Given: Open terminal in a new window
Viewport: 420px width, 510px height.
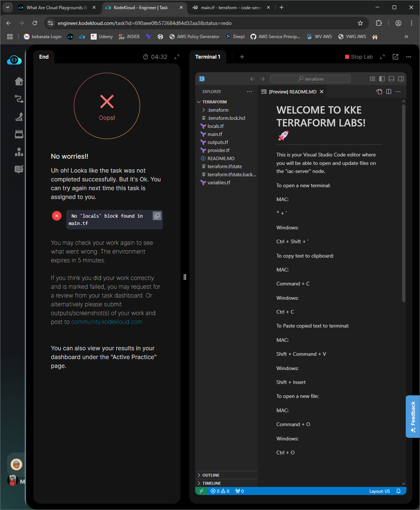Looking at the screenshot, I should point(395,57).
